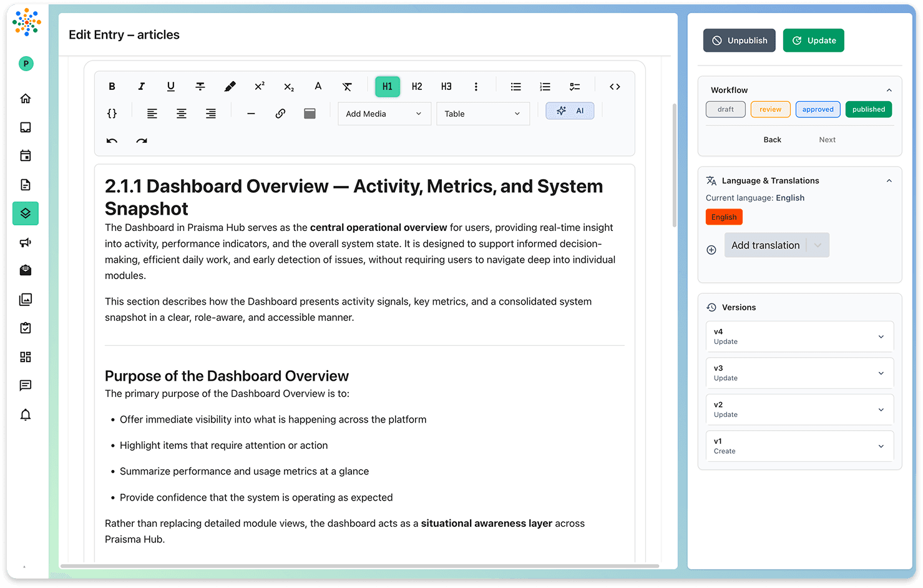Viewport: 923px width, 588px height.
Task: Open the text color picker
Action: (x=318, y=86)
